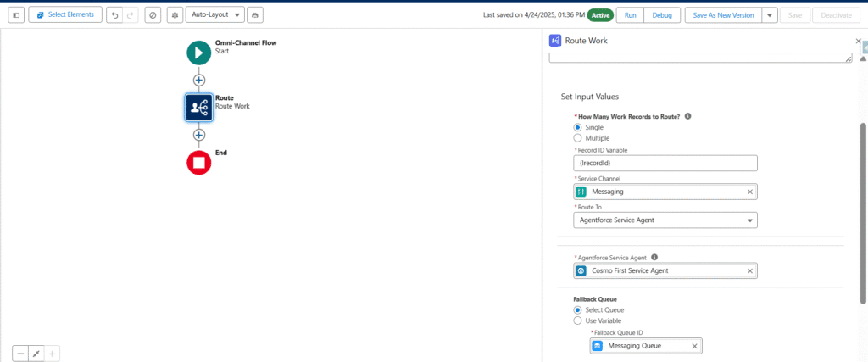Click the gear settings icon in toolbar
This screenshot has width=868, height=362.
click(x=175, y=15)
